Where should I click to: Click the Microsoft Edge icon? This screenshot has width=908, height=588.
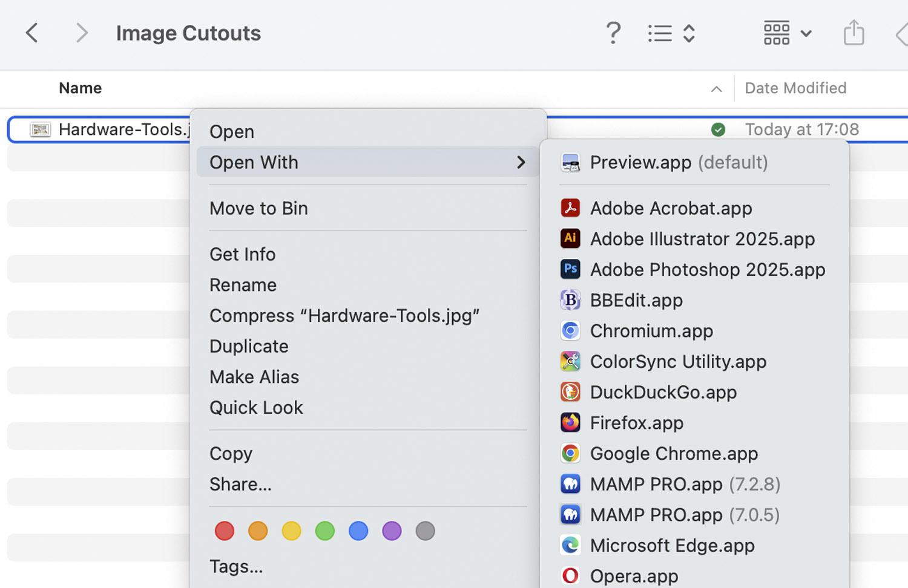[x=570, y=545]
